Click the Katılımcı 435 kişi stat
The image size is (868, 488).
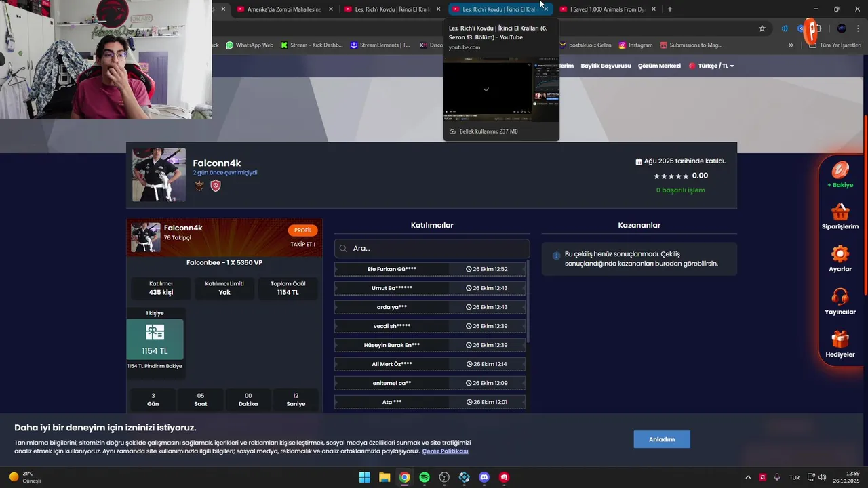(161, 288)
